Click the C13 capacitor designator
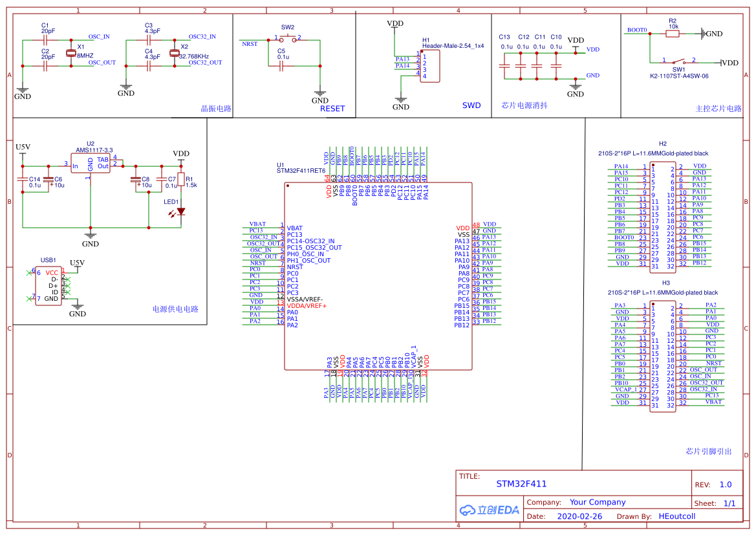Viewport: 756px width, 535px height. [504, 37]
